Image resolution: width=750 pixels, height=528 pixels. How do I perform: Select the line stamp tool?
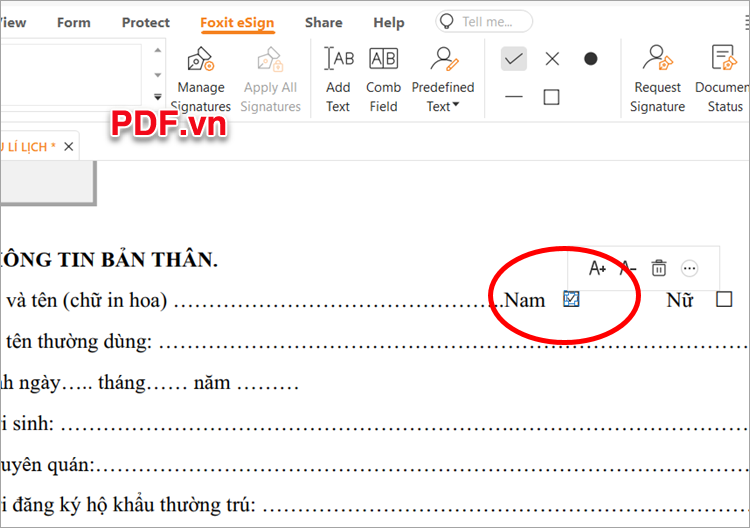(514, 97)
